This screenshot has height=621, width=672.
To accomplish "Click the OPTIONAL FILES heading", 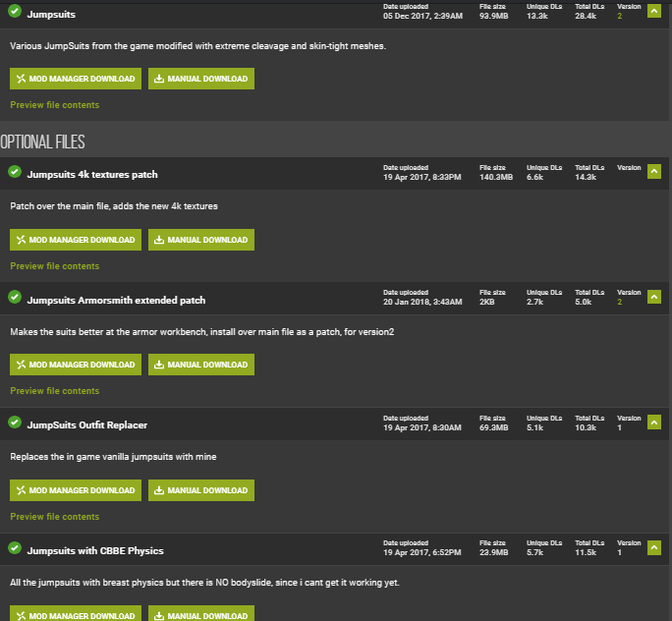I will (42, 141).
